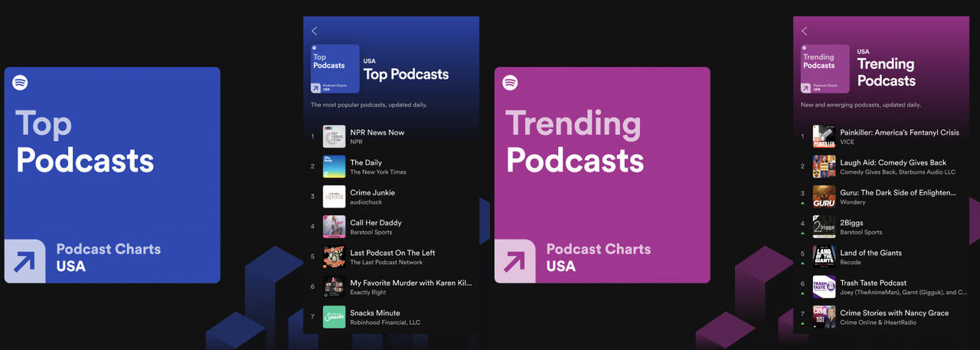Open 2Biggs podcast artwork
This screenshot has width=980, height=350.
(x=824, y=227)
